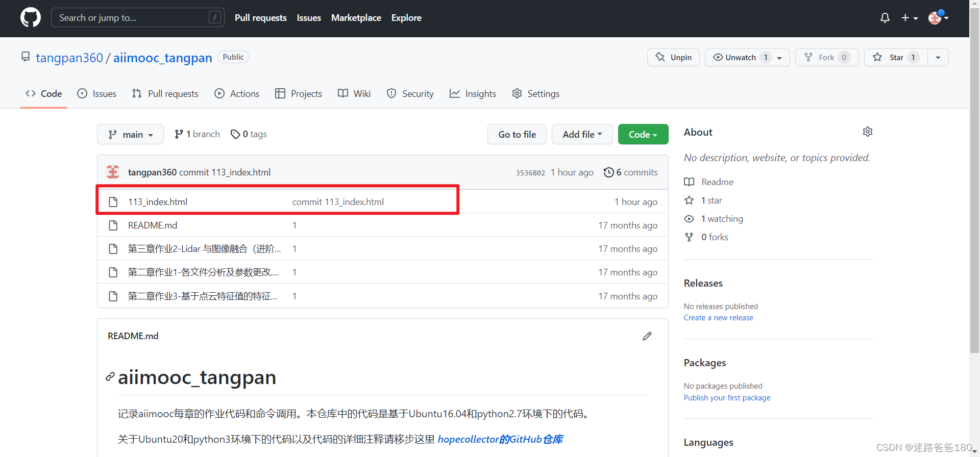
Task: Open Marketplace in top navigation
Action: click(356, 18)
